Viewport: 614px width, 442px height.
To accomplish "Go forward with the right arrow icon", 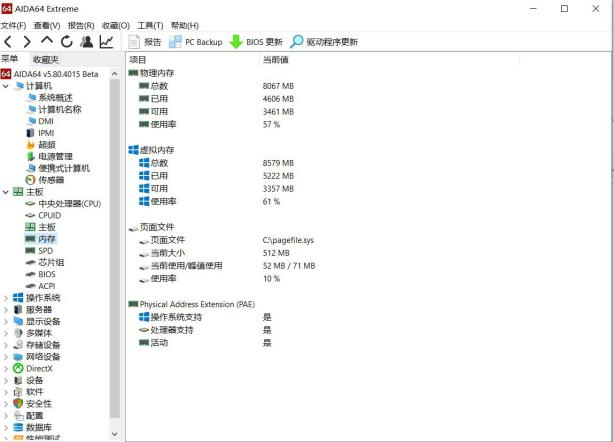I will click(x=27, y=41).
